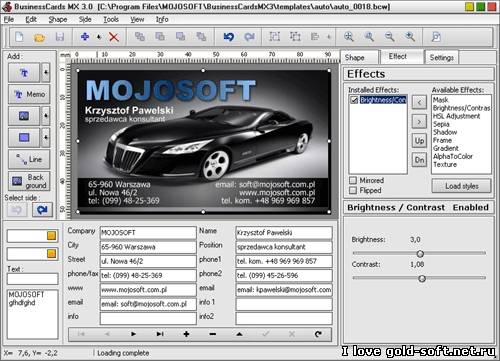Click the Background tool button
The height and width of the screenshot is (361, 500).
pyautogui.click(x=29, y=181)
